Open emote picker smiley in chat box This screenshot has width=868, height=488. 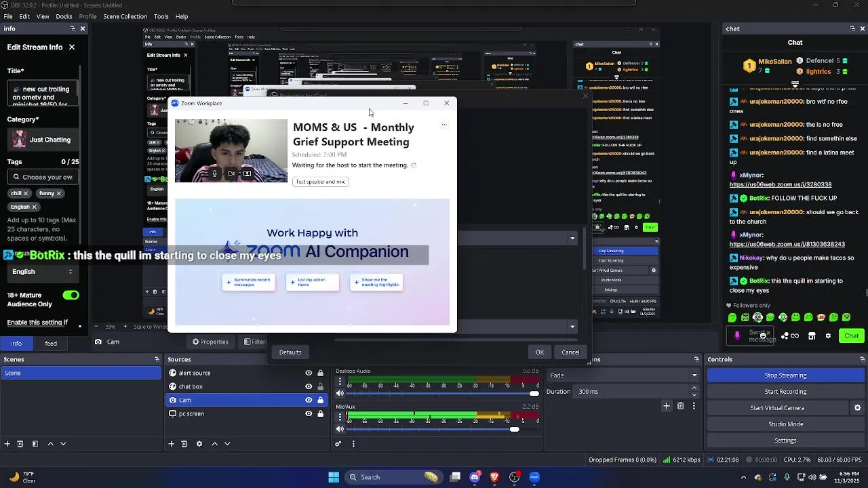(x=763, y=335)
